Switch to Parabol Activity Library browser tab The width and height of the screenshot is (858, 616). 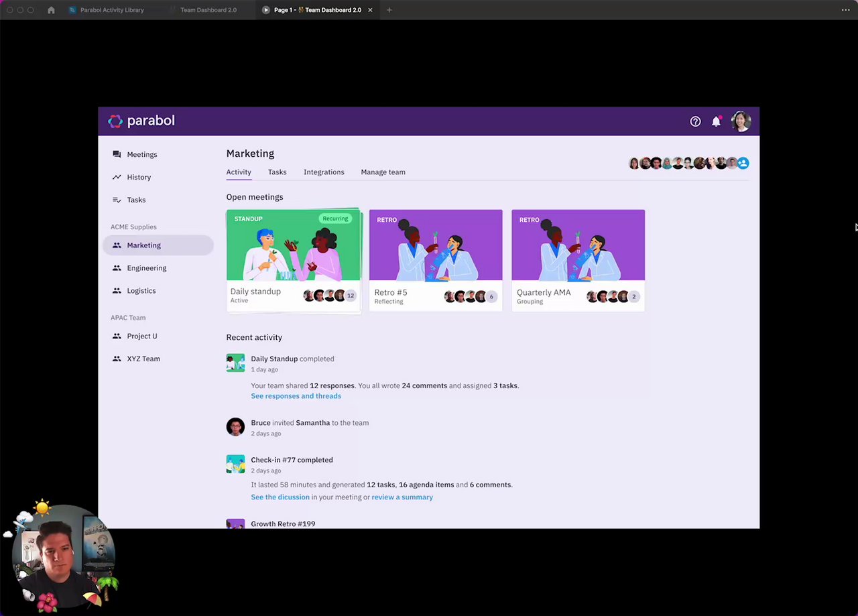107,10
